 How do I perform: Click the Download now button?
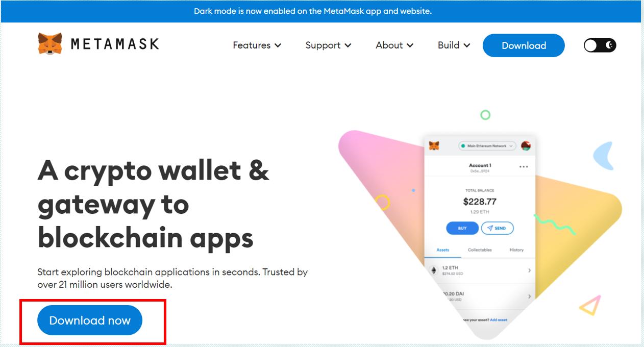click(90, 320)
